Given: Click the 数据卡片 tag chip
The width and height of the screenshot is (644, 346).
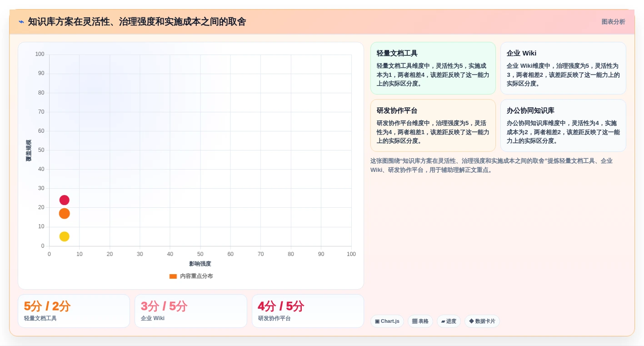Looking at the screenshot, I should [x=482, y=321].
